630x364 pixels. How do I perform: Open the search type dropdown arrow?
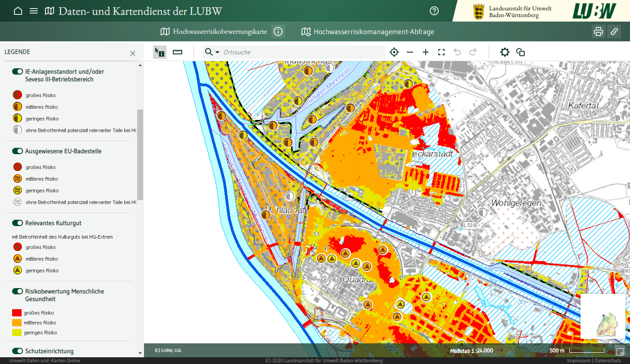(x=217, y=52)
